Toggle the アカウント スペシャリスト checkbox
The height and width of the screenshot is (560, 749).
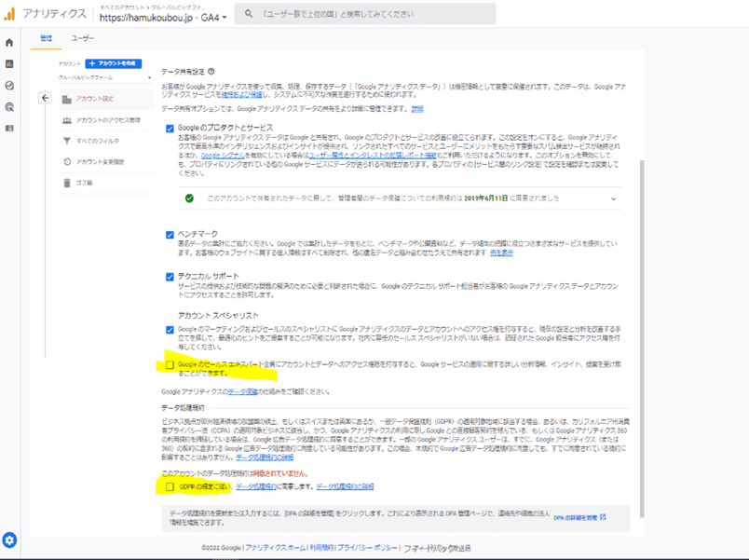[x=170, y=330]
